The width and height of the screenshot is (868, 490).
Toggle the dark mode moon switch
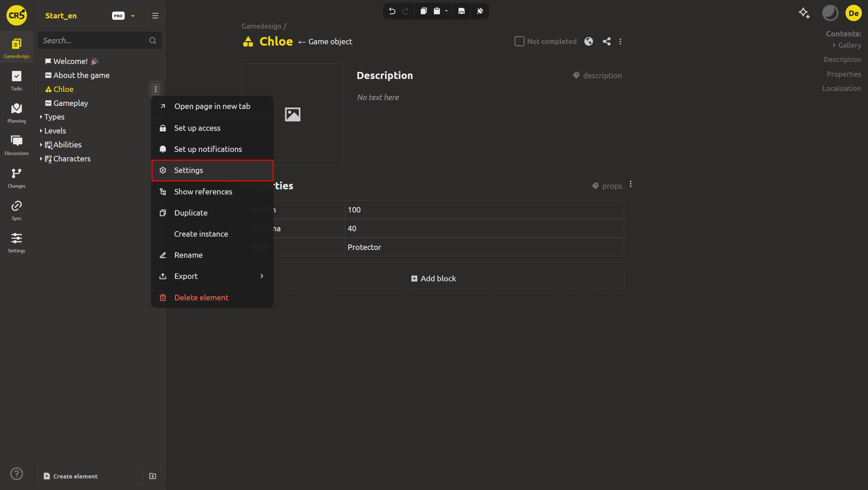coord(830,13)
